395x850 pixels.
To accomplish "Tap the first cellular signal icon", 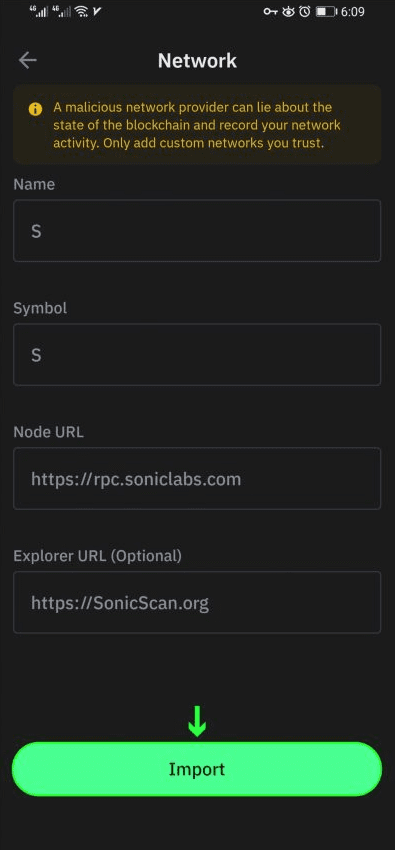I will coord(39,11).
